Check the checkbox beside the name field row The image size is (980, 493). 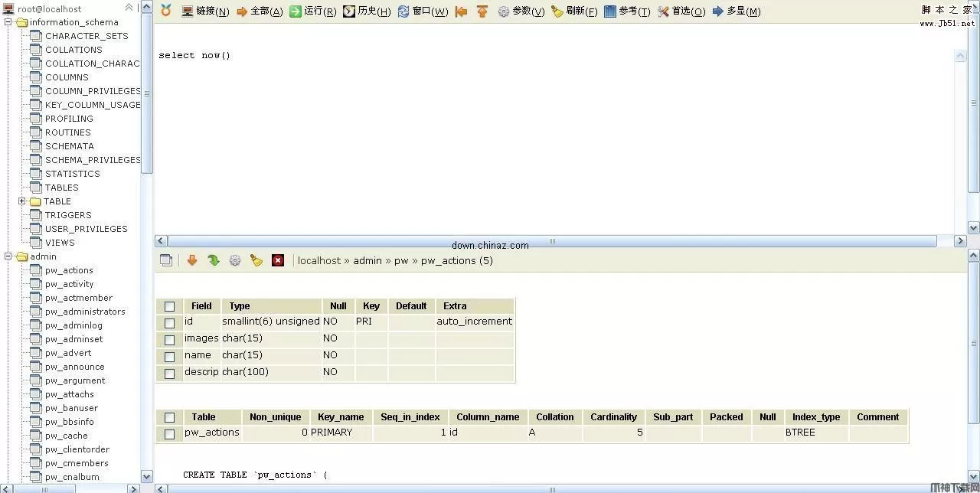tap(169, 355)
